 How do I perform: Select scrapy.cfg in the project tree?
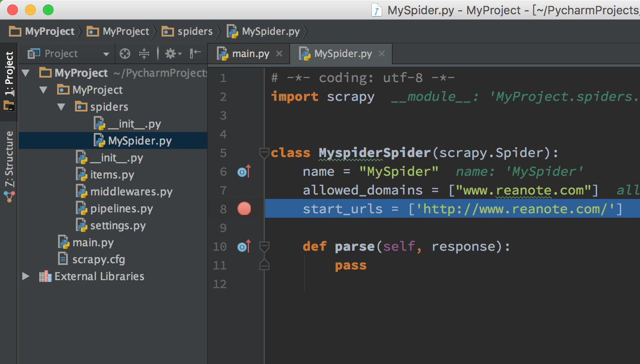pyautogui.click(x=99, y=259)
